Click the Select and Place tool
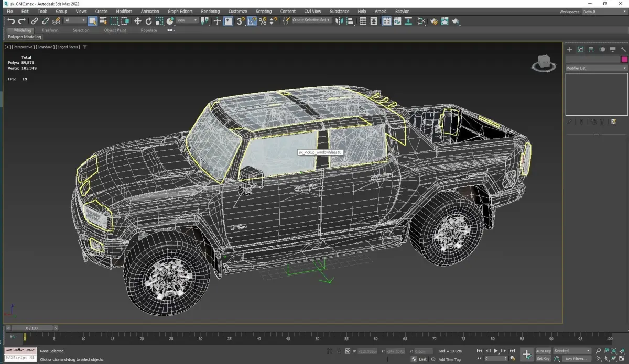This screenshot has height=364, width=629. (x=170, y=21)
